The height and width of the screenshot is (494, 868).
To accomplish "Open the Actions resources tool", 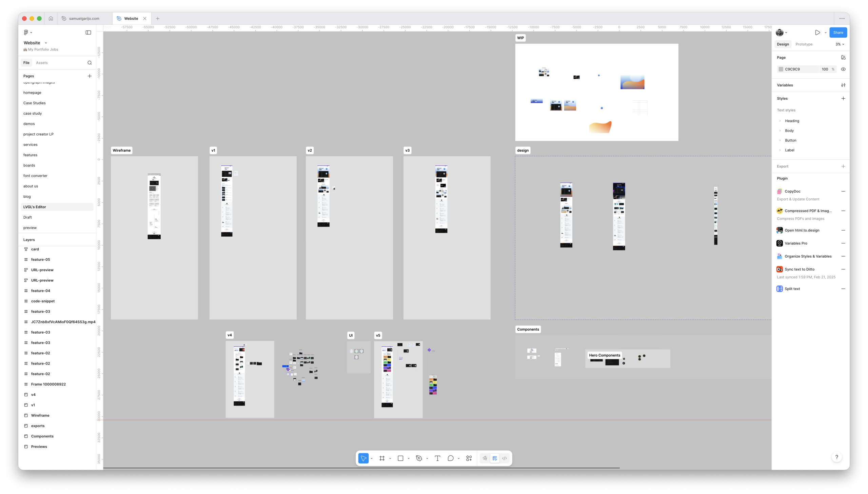I will [469, 458].
